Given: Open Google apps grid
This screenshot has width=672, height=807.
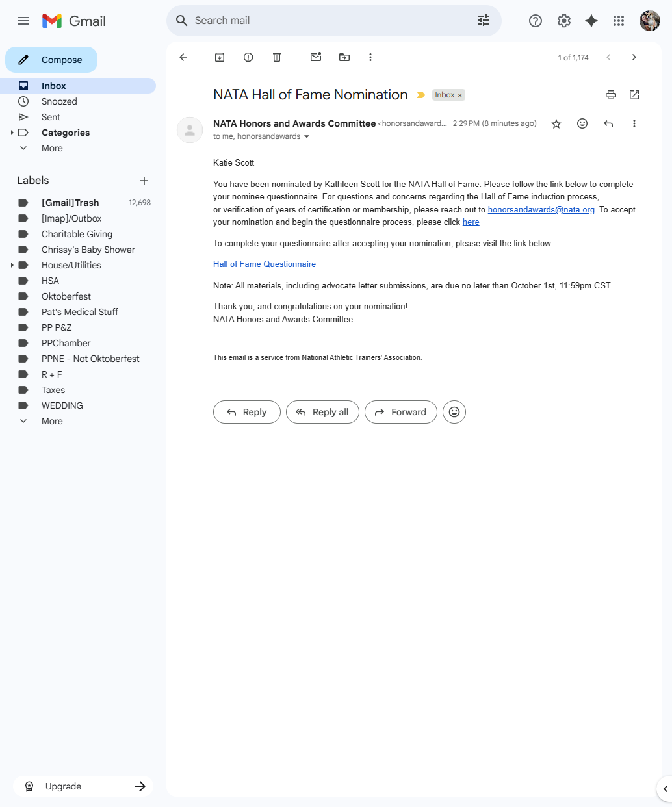Looking at the screenshot, I should [619, 21].
